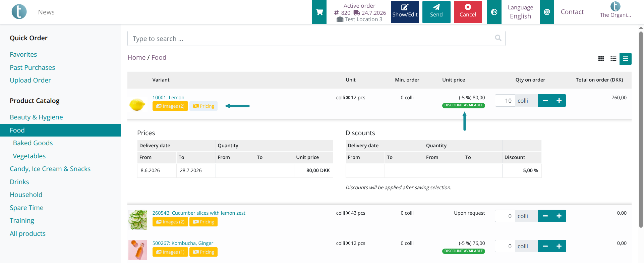
Task: Open the 10001: Lemon product link
Action: coord(168,98)
